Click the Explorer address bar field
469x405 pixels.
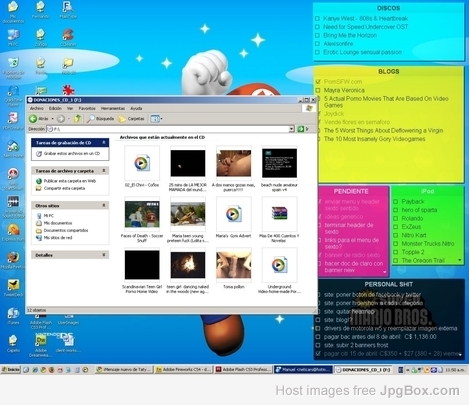coord(170,129)
